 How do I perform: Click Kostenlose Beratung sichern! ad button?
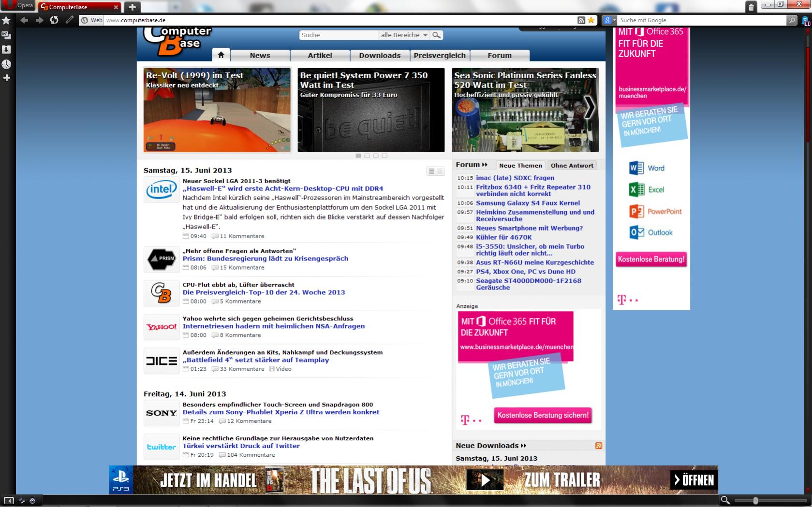543,415
